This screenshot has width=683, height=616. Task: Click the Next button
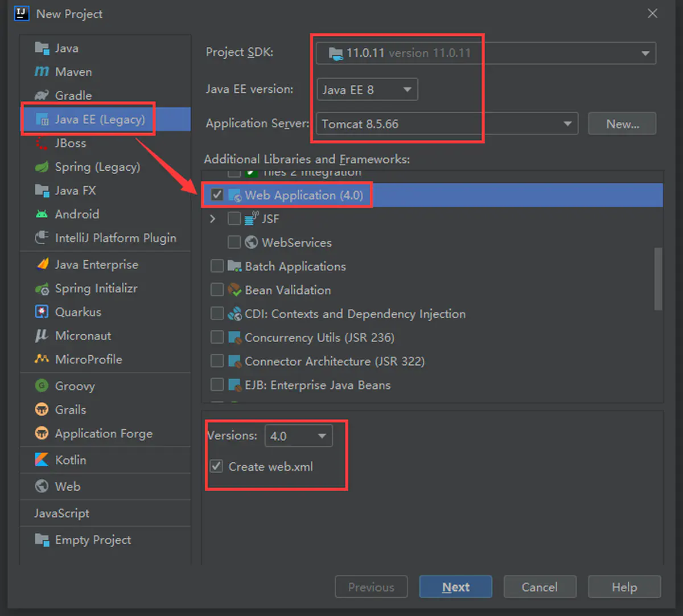coord(455,587)
